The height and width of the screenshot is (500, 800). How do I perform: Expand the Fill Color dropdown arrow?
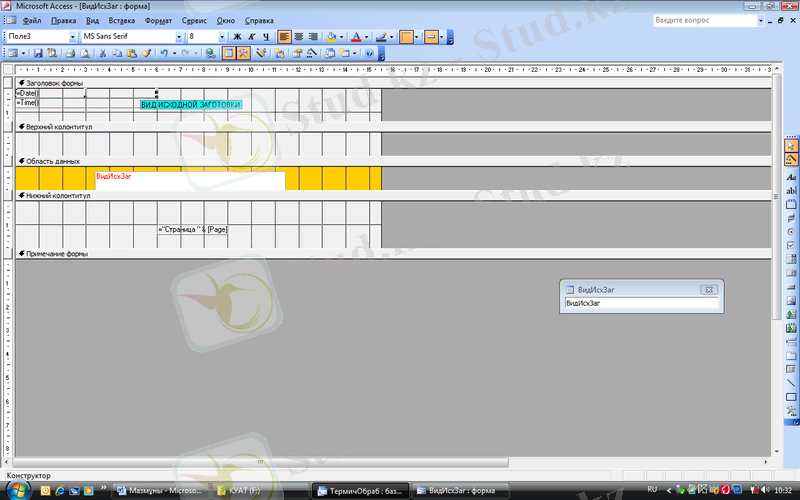[341, 37]
